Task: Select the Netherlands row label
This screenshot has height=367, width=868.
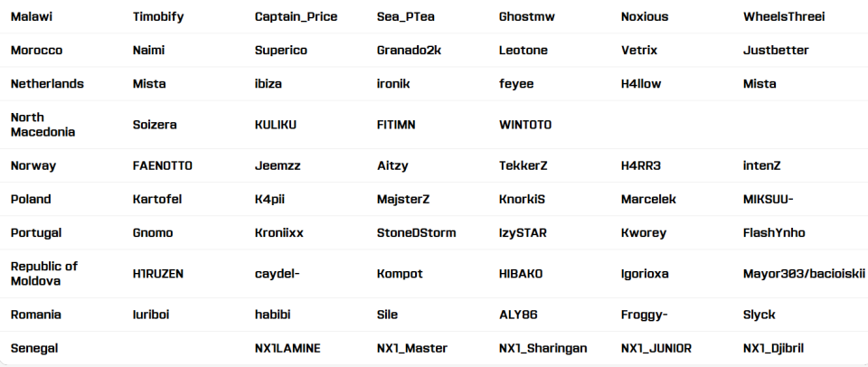Action: click(48, 84)
